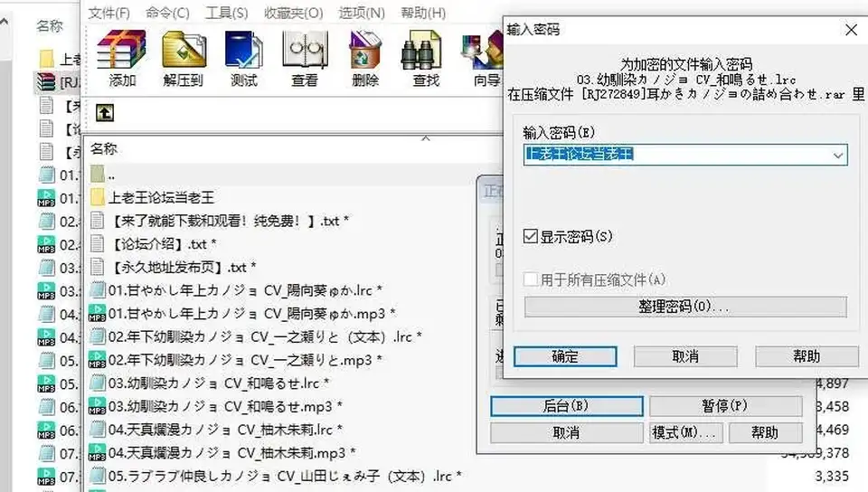
Task: Click the Mode (模式) button in progress dialog
Action: point(686,433)
